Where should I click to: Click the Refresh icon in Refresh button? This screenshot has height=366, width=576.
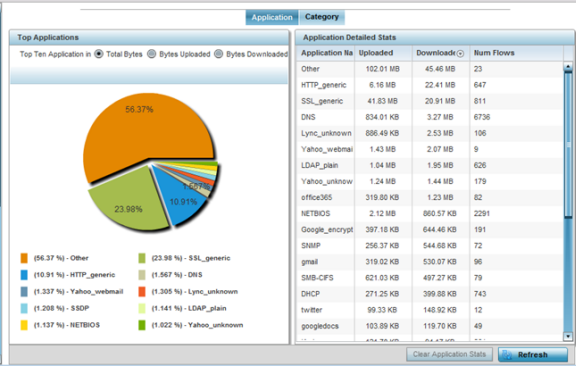pyautogui.click(x=507, y=355)
